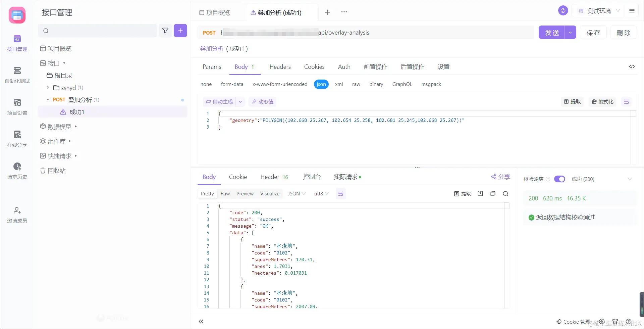Open the 自动化测试 sidebar section

coord(17,75)
